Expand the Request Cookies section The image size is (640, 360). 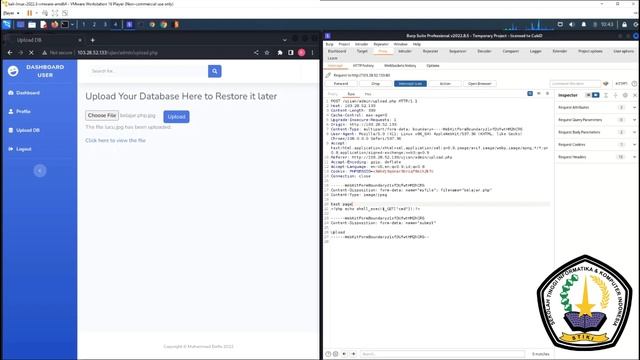[x=596, y=144]
